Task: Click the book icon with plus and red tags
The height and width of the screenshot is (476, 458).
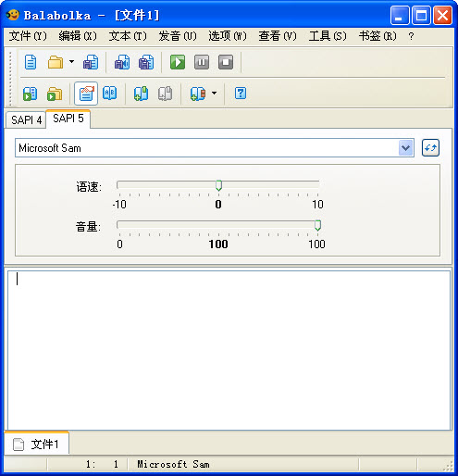Action: coord(198,94)
